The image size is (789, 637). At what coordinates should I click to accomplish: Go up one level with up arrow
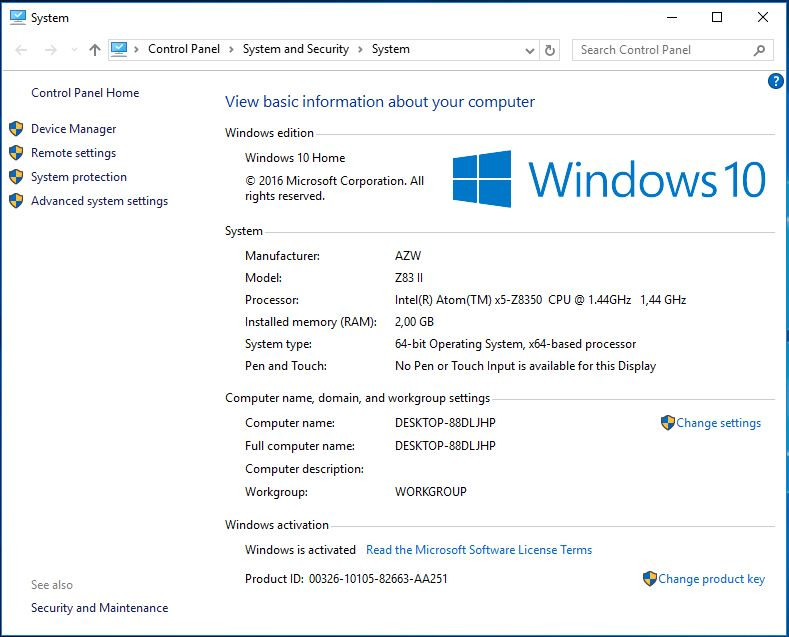95,50
